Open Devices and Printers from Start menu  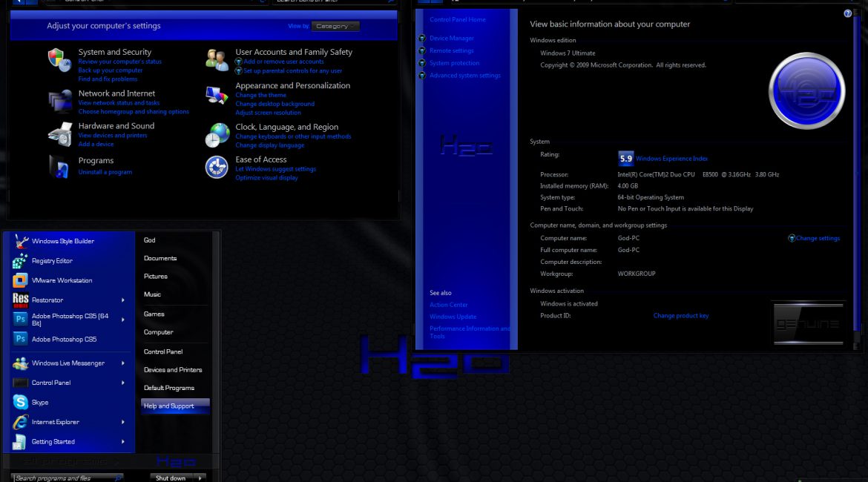173,370
